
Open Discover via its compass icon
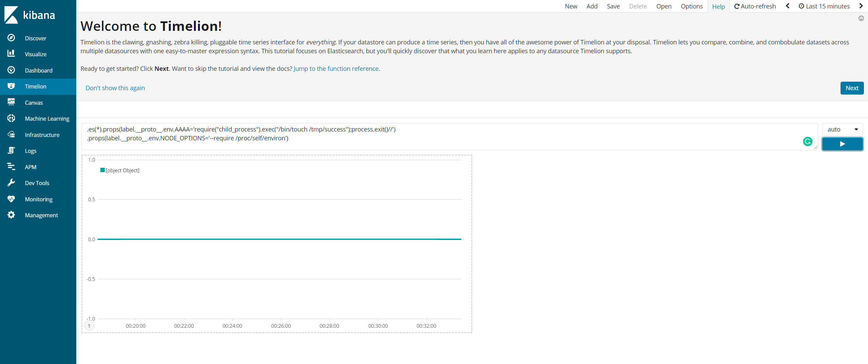11,38
